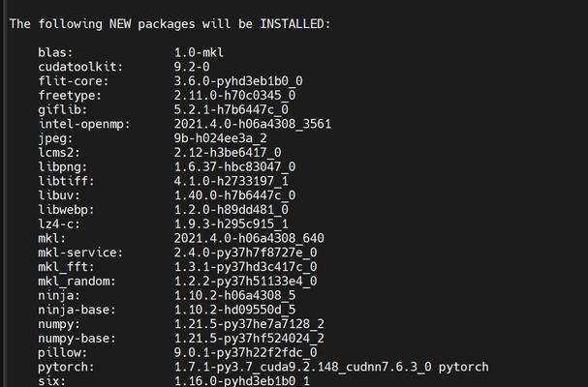
Task: Click the libwebp package name
Action: coord(66,209)
